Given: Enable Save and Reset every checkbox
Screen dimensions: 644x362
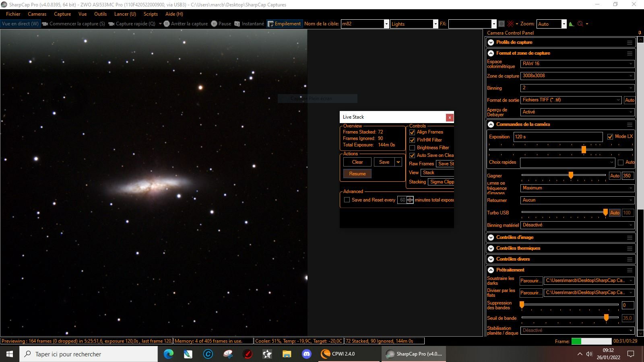Looking at the screenshot, I should tap(347, 200).
